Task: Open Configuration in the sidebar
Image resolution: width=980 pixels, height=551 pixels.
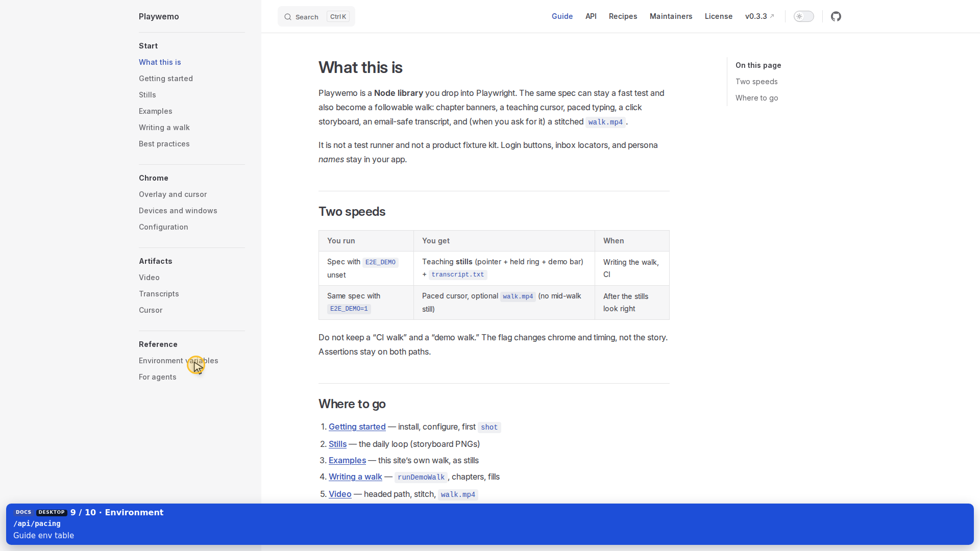Action: click(163, 227)
